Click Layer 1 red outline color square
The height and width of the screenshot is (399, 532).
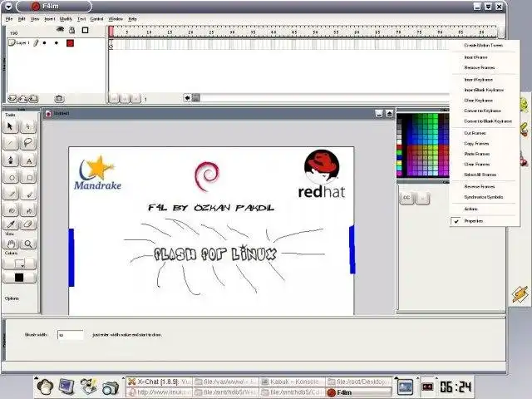click(70, 43)
